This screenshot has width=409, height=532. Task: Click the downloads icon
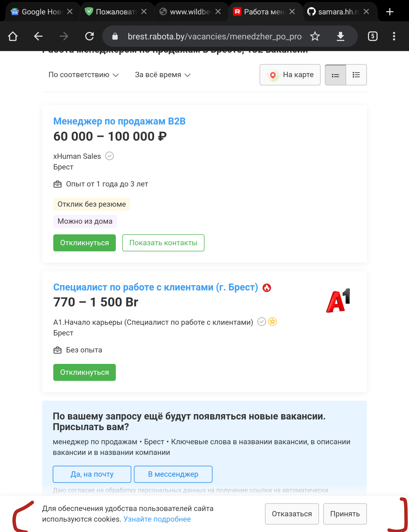[340, 36]
